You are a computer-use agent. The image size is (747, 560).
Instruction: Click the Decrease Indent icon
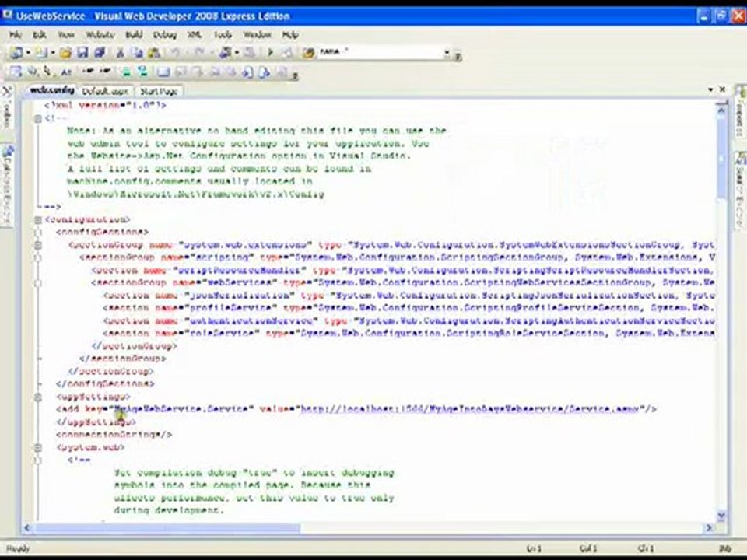pyautogui.click(x=87, y=72)
